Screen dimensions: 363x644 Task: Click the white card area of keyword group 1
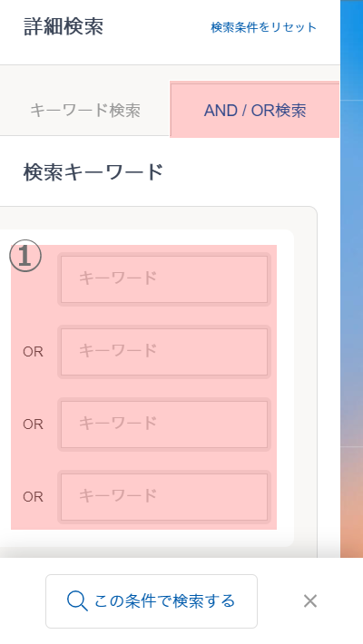(285, 386)
